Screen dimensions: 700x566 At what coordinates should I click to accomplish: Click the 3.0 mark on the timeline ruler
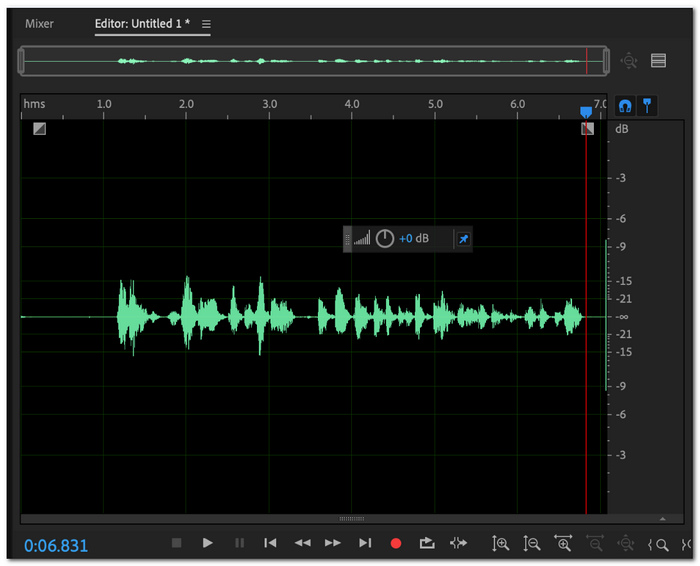tap(269, 104)
